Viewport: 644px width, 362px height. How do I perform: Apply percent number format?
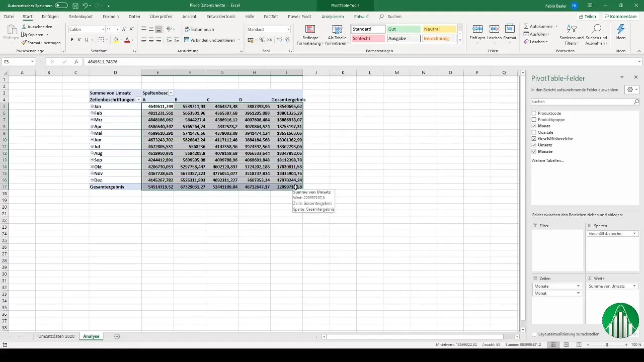pos(262,40)
